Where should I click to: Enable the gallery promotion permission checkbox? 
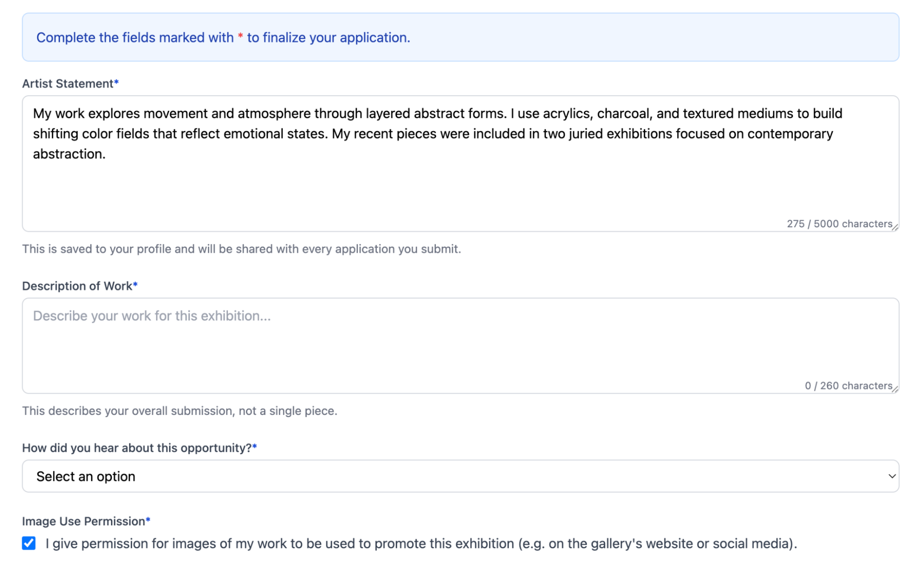click(x=28, y=543)
